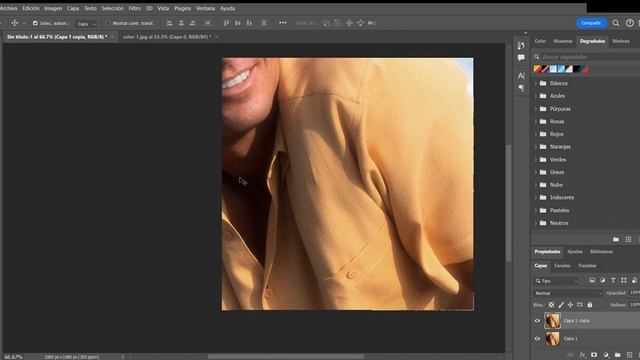Click the align right edges icon
Screen dimensions: 640x360
pos(192,23)
